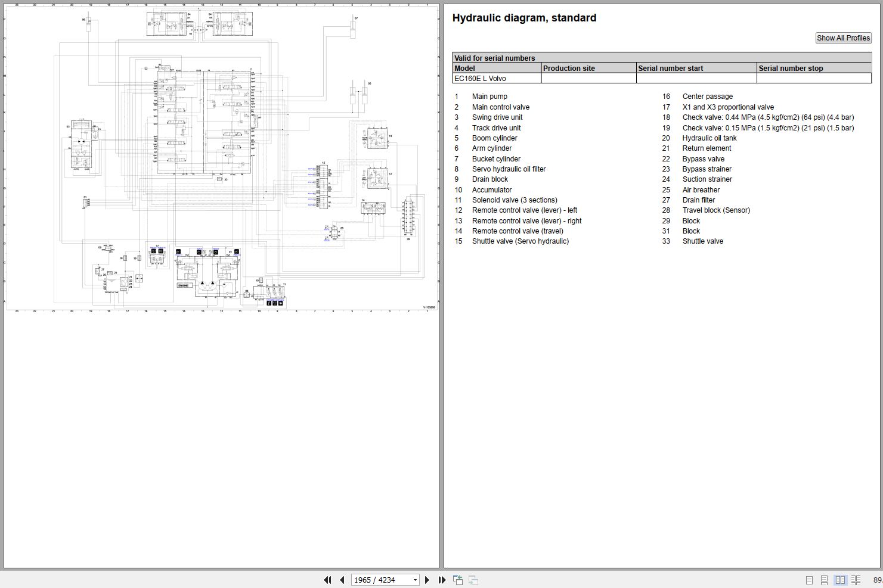Viewport: 883px width, 588px height.
Task: Click the greyed go-forward view icon
Action: pos(473,580)
